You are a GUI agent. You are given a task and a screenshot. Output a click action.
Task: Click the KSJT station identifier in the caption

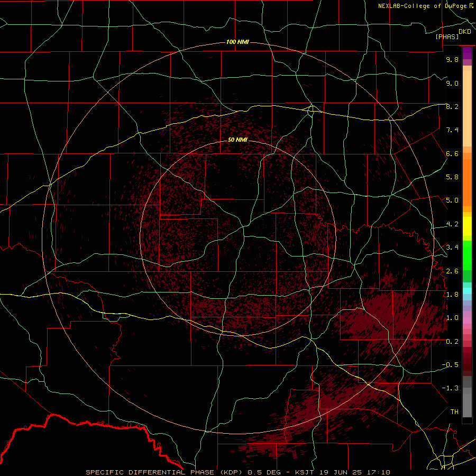point(304,472)
